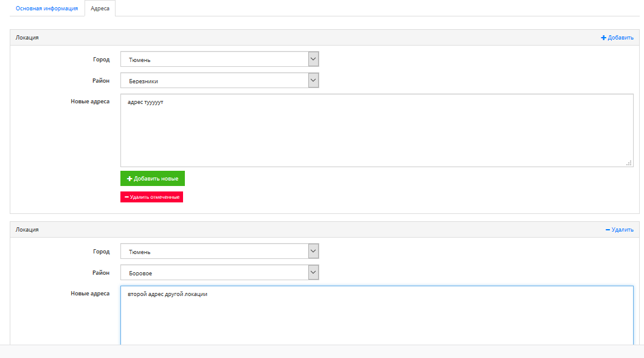Expand the Район dropdown showing Боровое

pyautogui.click(x=220, y=273)
